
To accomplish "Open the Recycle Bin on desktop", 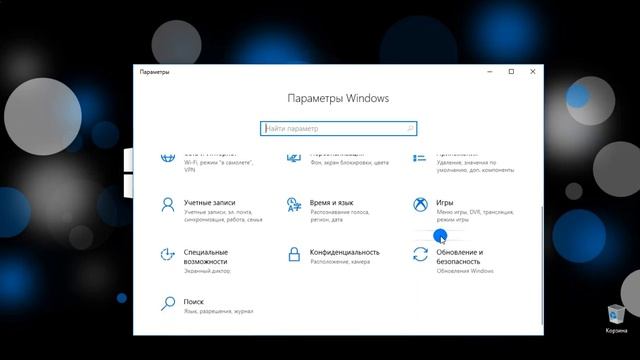I will tap(616, 318).
